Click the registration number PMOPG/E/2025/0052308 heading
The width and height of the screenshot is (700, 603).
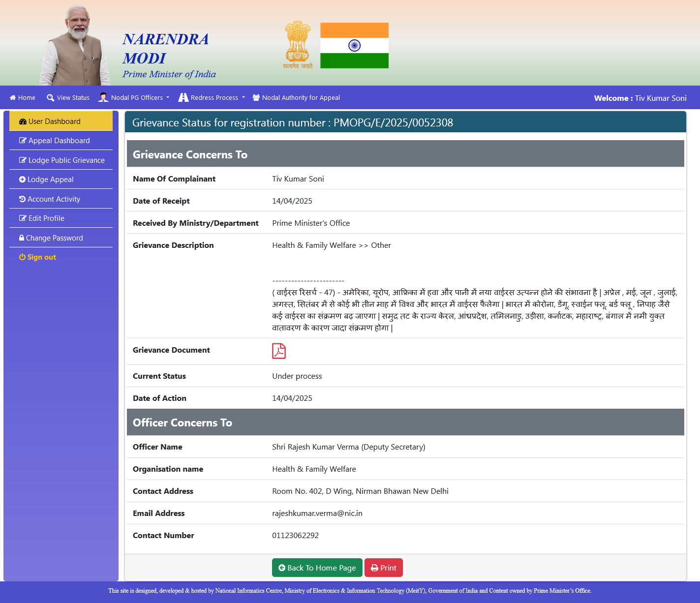(x=394, y=123)
